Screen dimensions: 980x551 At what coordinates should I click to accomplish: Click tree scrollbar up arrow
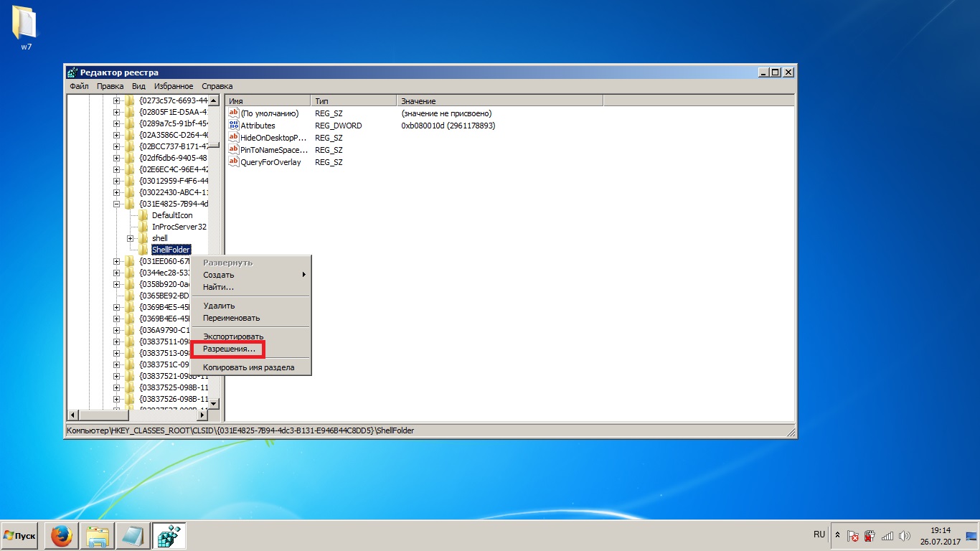[x=214, y=100]
